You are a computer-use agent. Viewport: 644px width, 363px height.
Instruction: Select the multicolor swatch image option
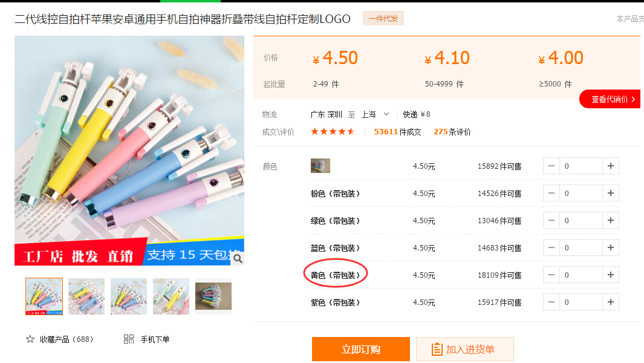tap(320, 166)
